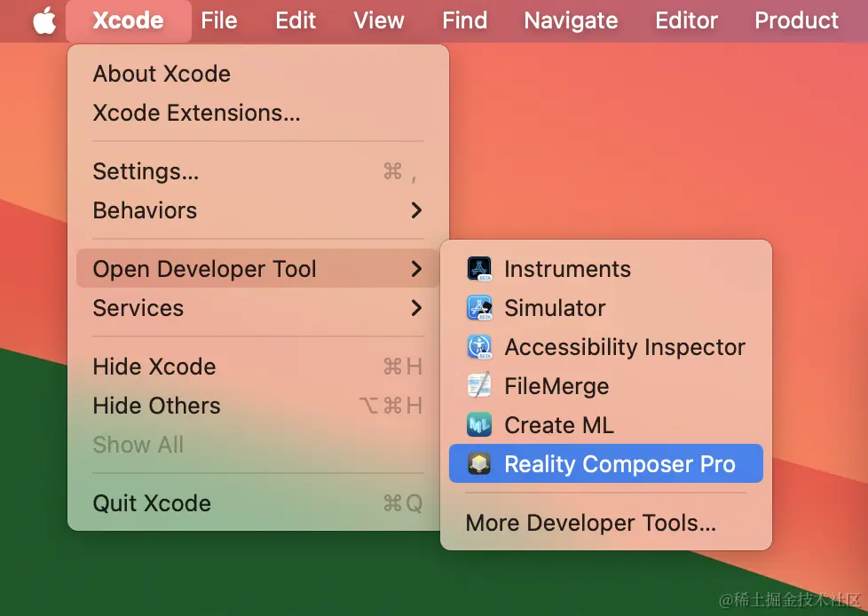Click the Instruments app icon
This screenshot has height=616, width=868.
479,269
